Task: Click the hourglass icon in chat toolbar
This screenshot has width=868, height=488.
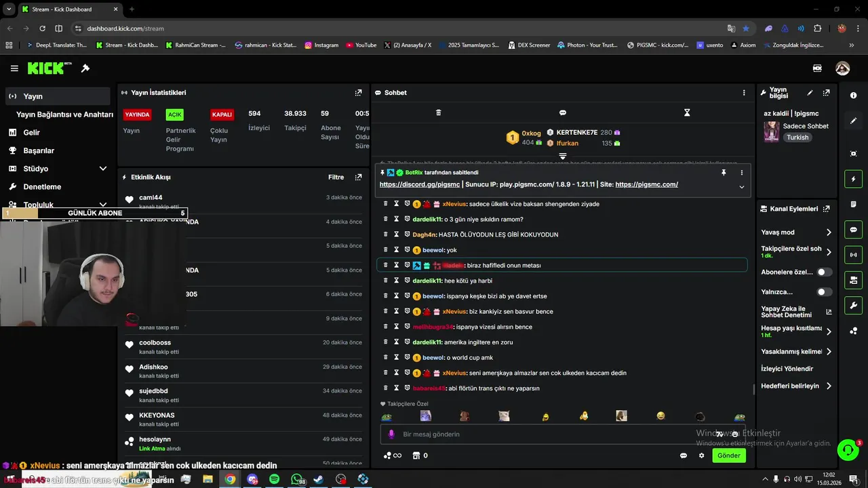Action: [687, 113]
